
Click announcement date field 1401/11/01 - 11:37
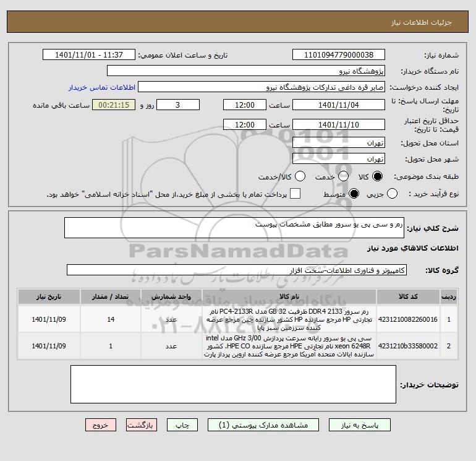tap(88, 55)
